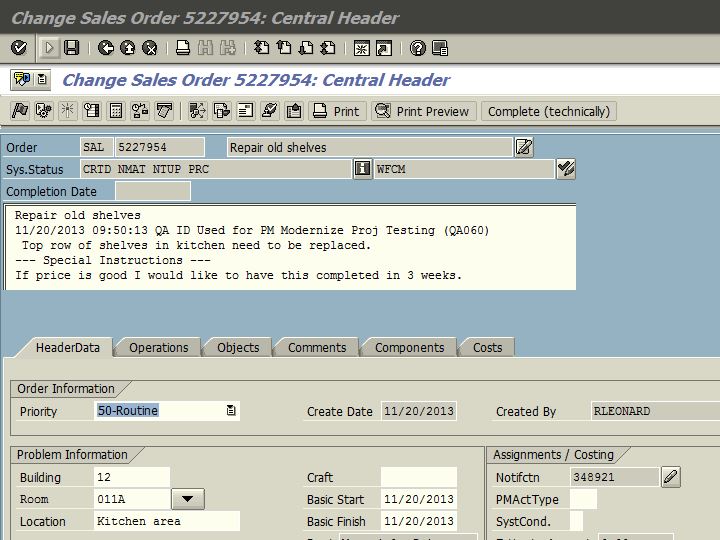Open the Room dropdown arrow
The width and height of the screenshot is (720, 540).
[188, 499]
